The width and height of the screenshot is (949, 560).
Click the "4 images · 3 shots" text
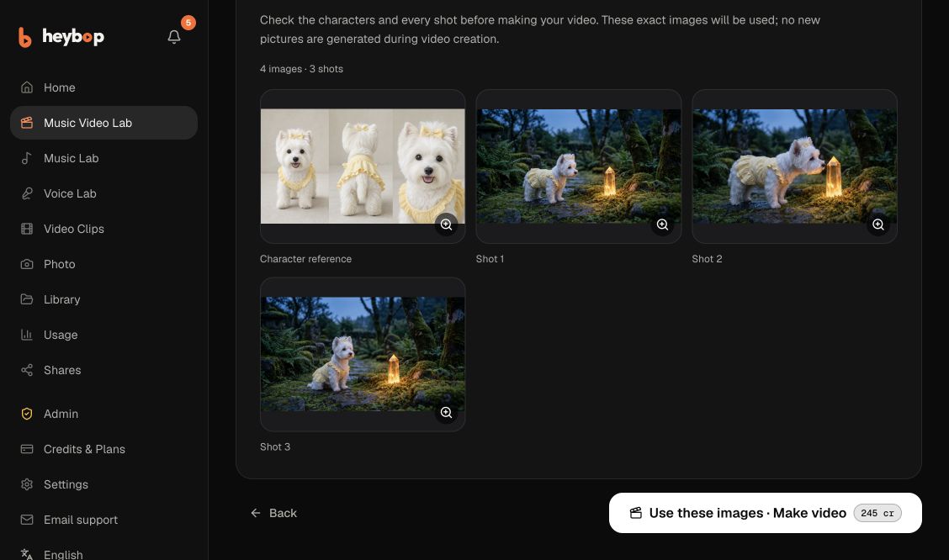click(301, 69)
